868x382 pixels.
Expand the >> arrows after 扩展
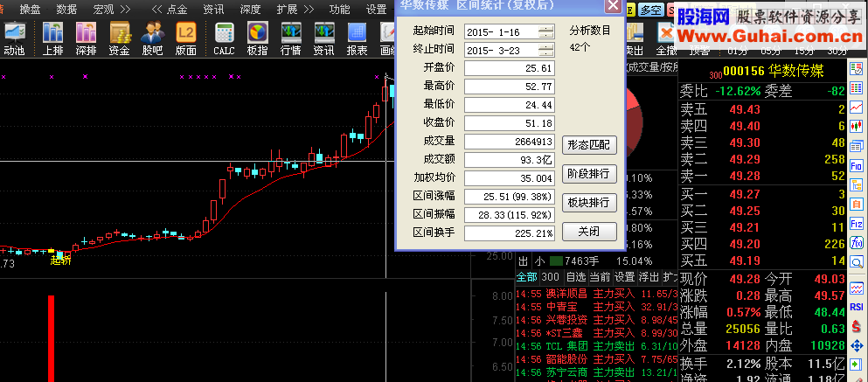[x=309, y=10]
